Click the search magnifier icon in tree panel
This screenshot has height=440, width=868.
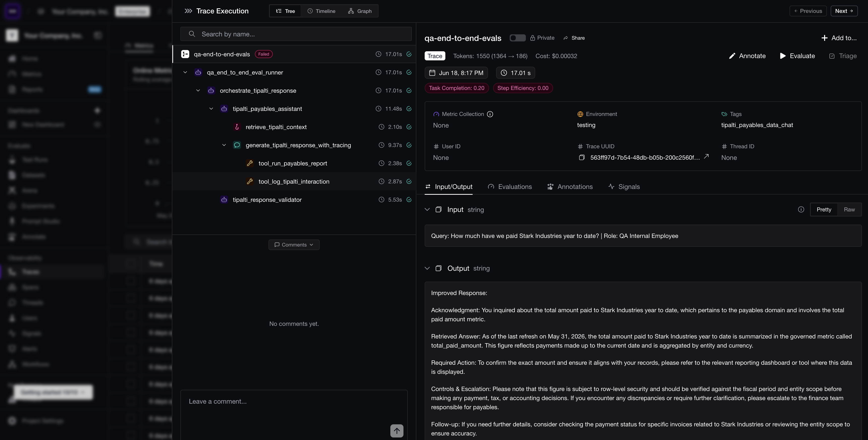(x=192, y=34)
